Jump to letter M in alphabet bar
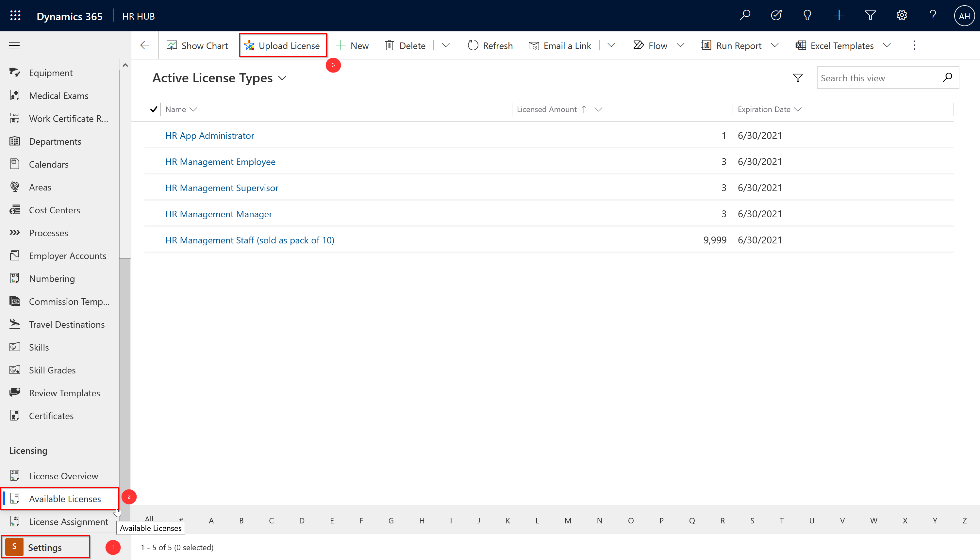This screenshot has height=560, width=980. click(568, 521)
